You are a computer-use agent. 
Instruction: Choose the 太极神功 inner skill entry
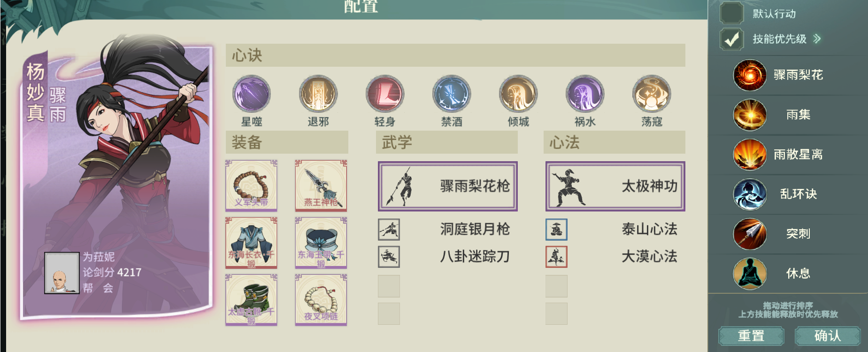(615, 186)
